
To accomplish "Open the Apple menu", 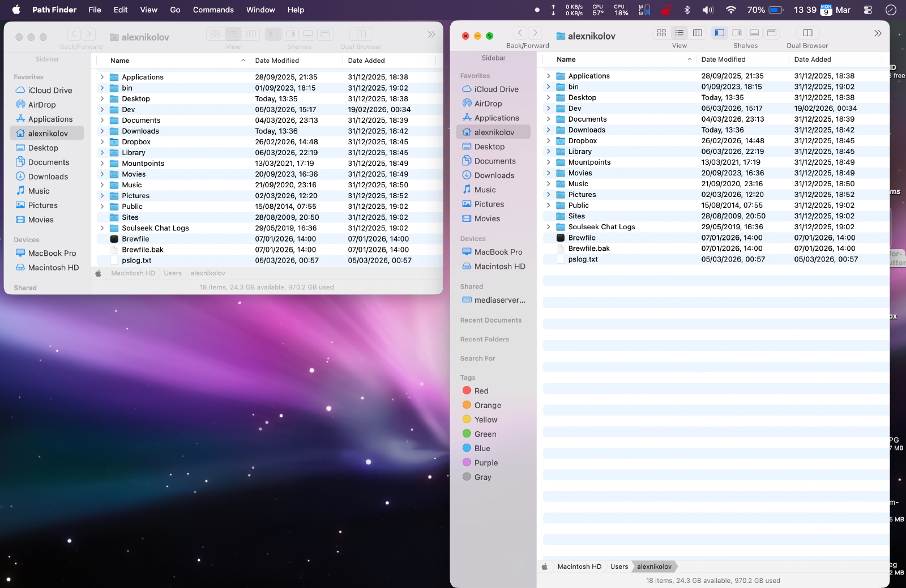I will click(16, 10).
